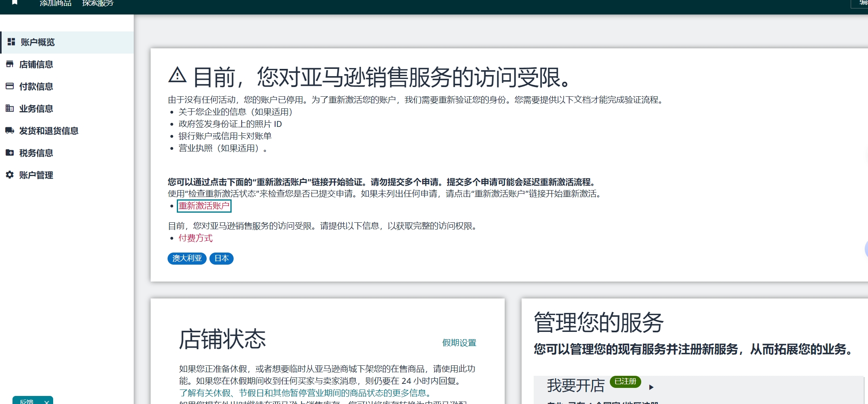Click the 管理您的服务 heading
This screenshot has width=868, height=404.
pyautogui.click(x=599, y=323)
